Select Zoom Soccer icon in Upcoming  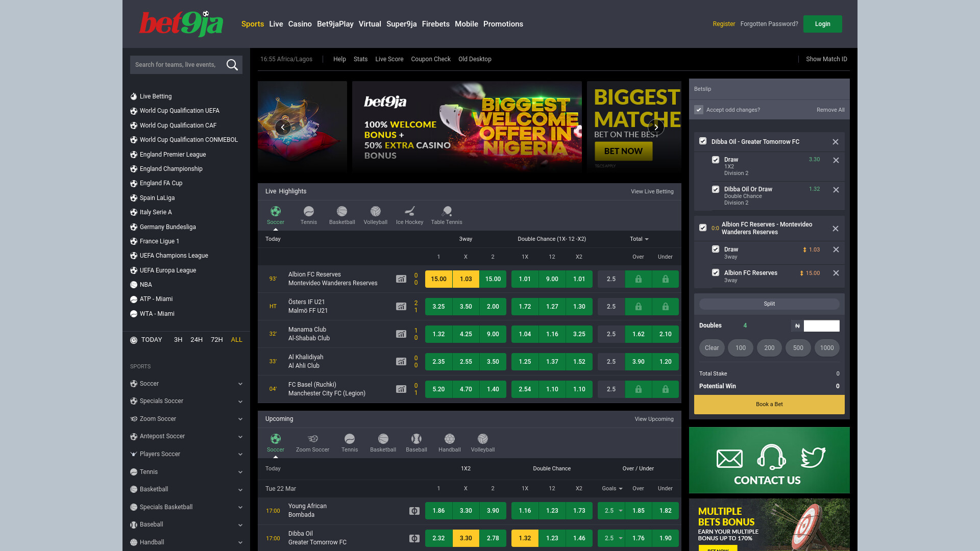point(313,439)
